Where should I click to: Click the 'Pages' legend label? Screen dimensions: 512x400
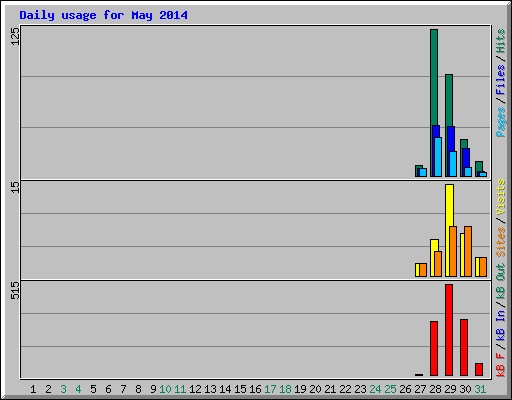click(500, 122)
